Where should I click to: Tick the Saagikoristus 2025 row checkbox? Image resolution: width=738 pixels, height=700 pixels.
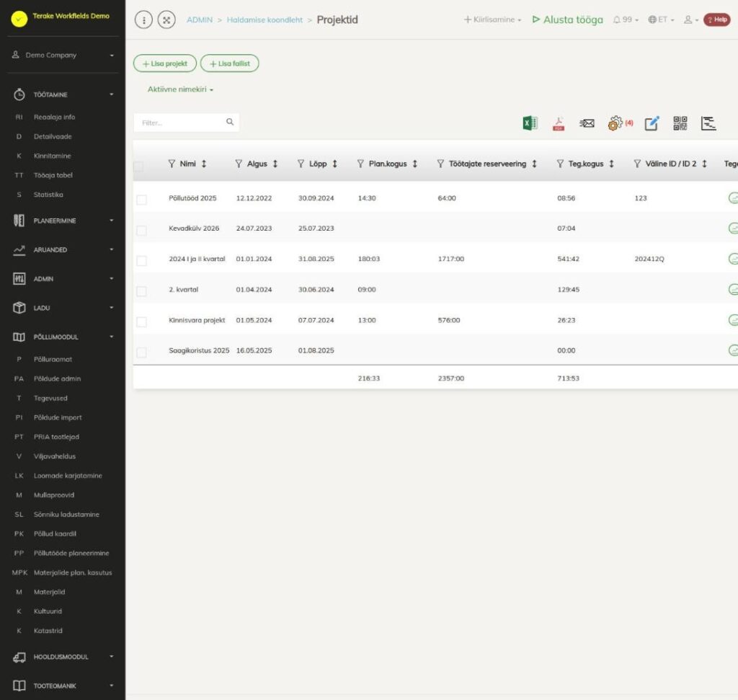click(142, 353)
